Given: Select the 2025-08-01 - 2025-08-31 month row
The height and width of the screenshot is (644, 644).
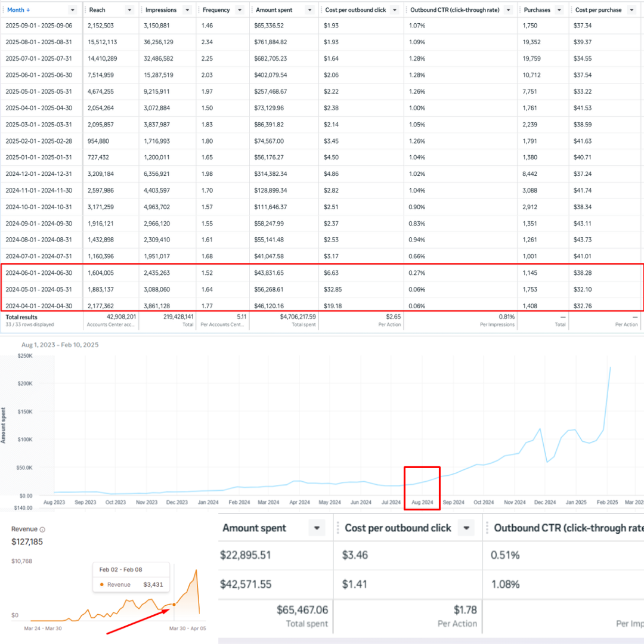Looking at the screenshot, I should [39, 42].
